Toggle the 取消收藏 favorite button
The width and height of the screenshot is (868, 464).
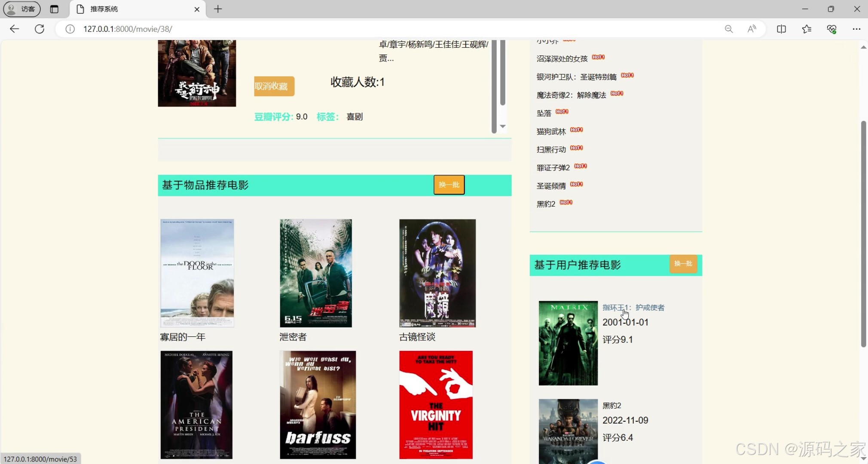pyautogui.click(x=274, y=86)
